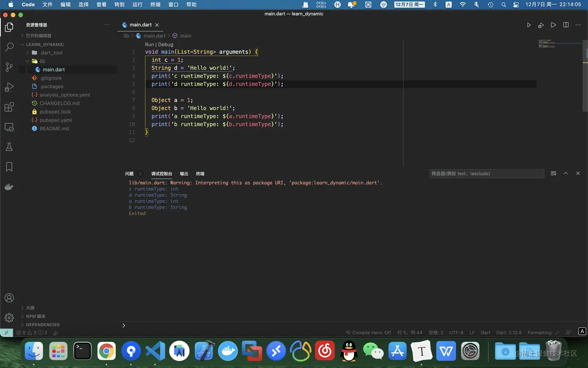Collapse the lib folder

click(x=42, y=61)
